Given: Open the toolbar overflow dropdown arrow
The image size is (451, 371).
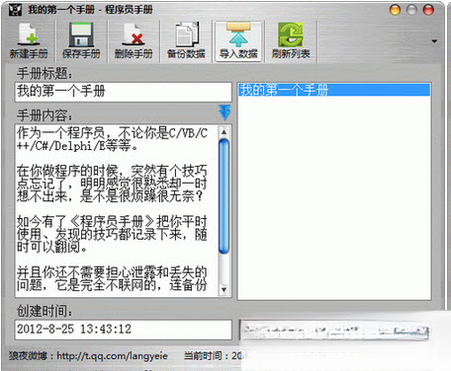Looking at the screenshot, I should (x=434, y=41).
